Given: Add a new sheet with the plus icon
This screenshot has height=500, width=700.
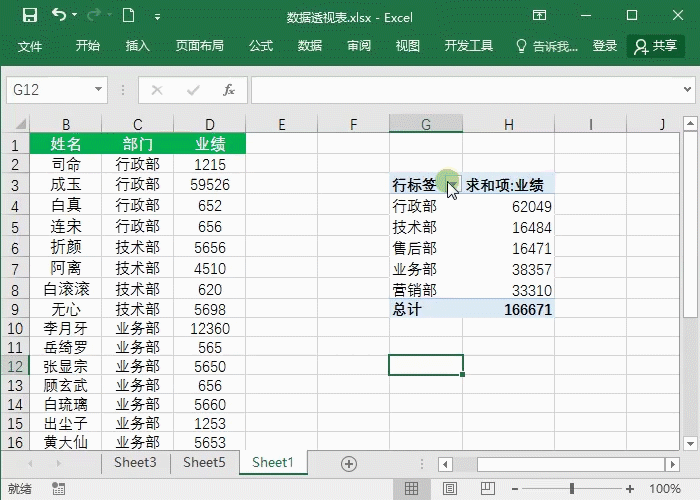Looking at the screenshot, I should click(348, 463).
